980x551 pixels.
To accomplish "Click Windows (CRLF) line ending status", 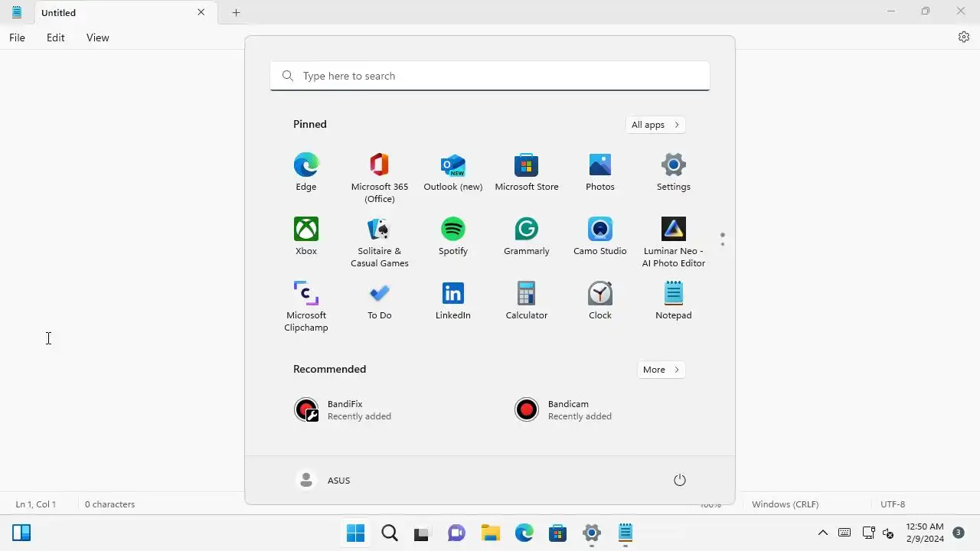I will [x=785, y=504].
